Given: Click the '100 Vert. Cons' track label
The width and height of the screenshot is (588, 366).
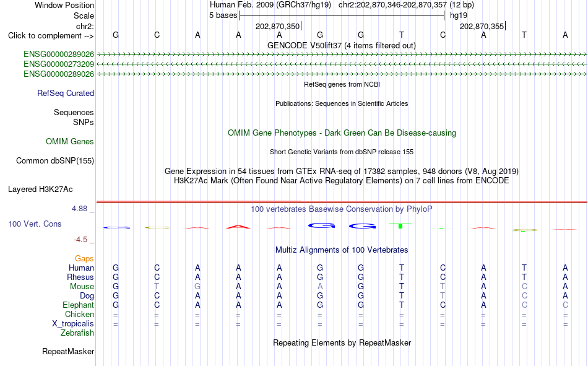Looking at the screenshot, I should (35, 224).
